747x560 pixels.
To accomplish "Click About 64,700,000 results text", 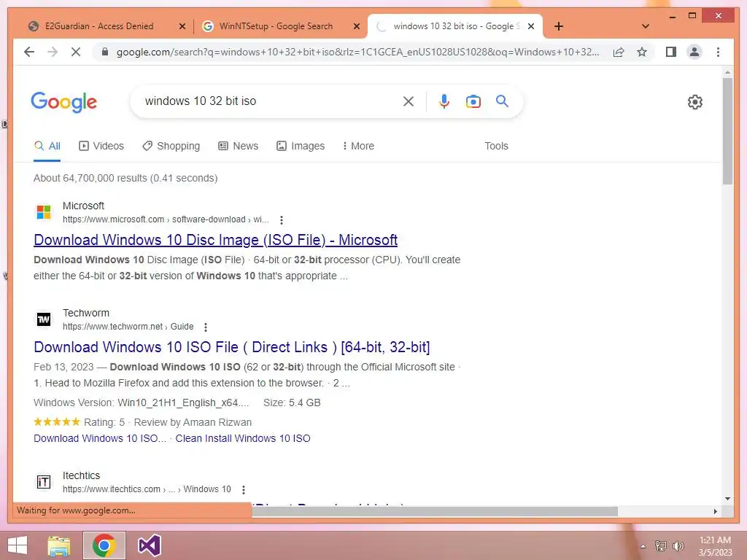I will tap(125, 178).
